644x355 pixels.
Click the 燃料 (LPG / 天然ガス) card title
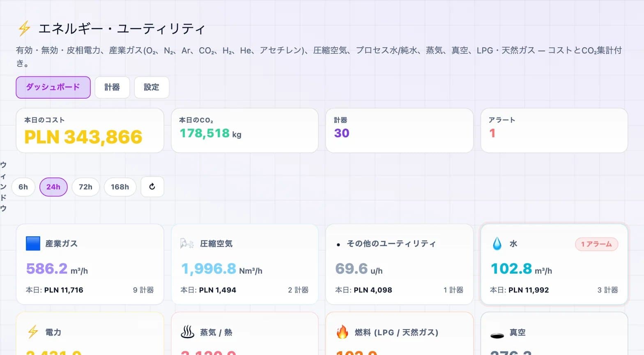(x=396, y=332)
